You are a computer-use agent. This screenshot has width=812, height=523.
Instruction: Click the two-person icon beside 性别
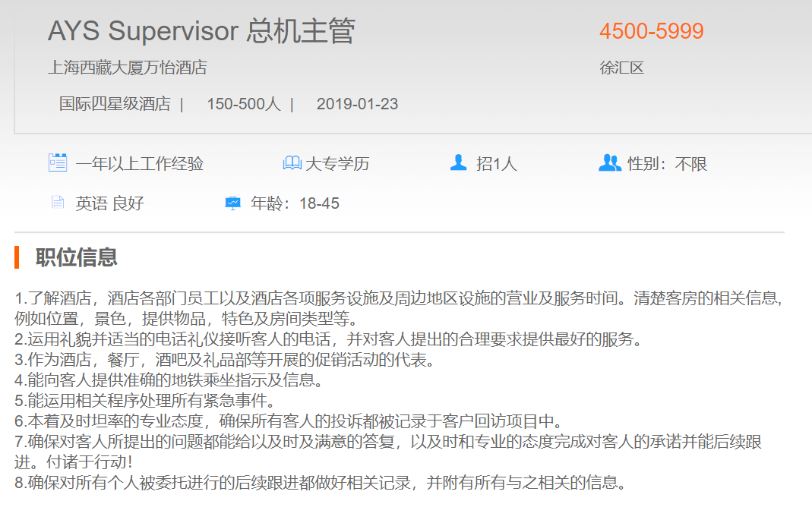[609, 163]
